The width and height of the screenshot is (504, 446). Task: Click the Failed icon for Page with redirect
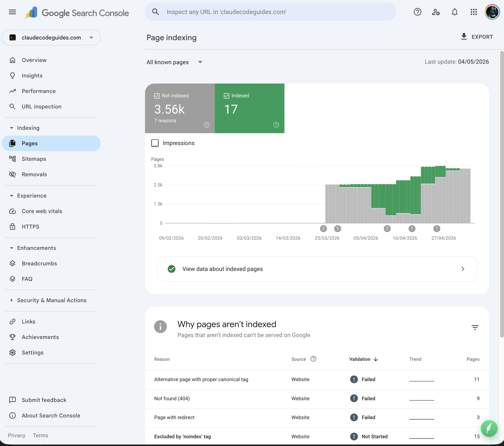pyautogui.click(x=354, y=417)
